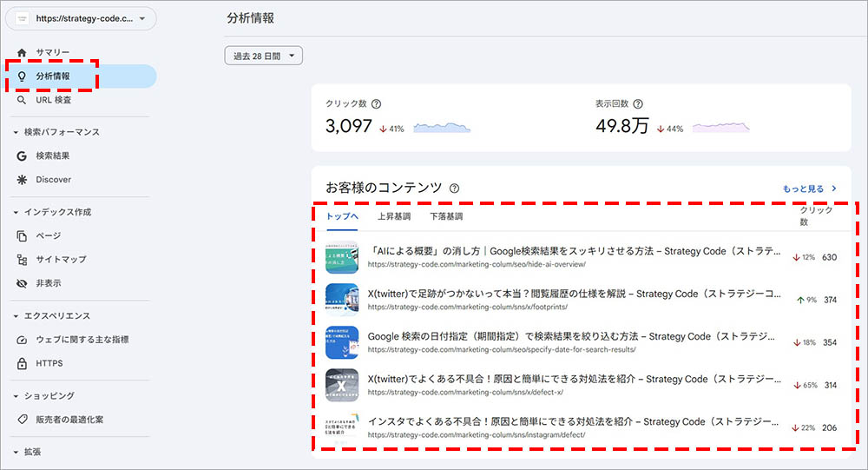This screenshot has width=868, height=470.
Task: Click the Google 検索結果 icon
Action: point(22,156)
